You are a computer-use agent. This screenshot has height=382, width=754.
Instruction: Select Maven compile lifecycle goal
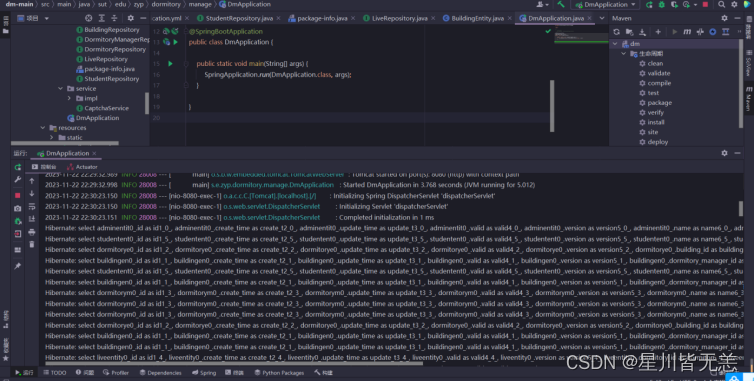click(654, 83)
